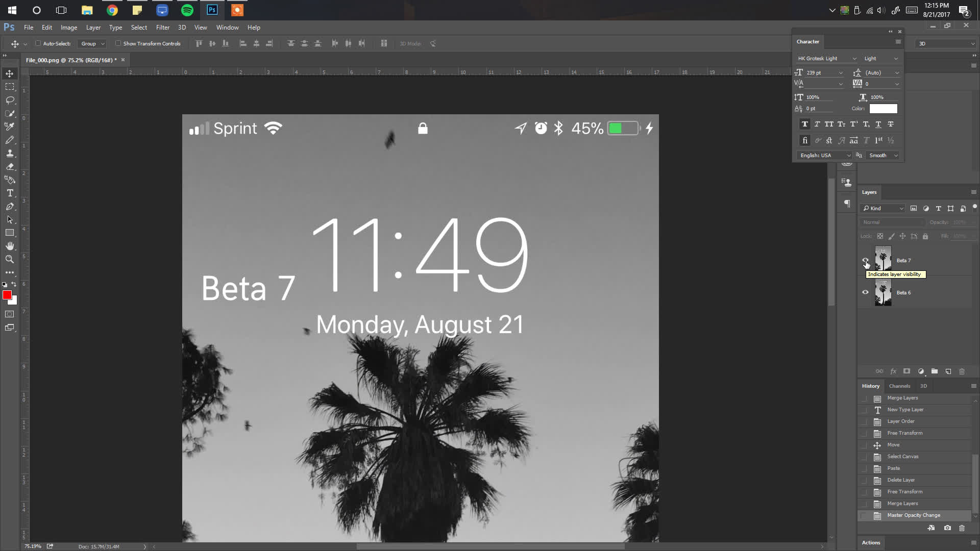This screenshot has width=980, height=551.
Task: Hide the Beta 6 layer
Action: (x=865, y=292)
